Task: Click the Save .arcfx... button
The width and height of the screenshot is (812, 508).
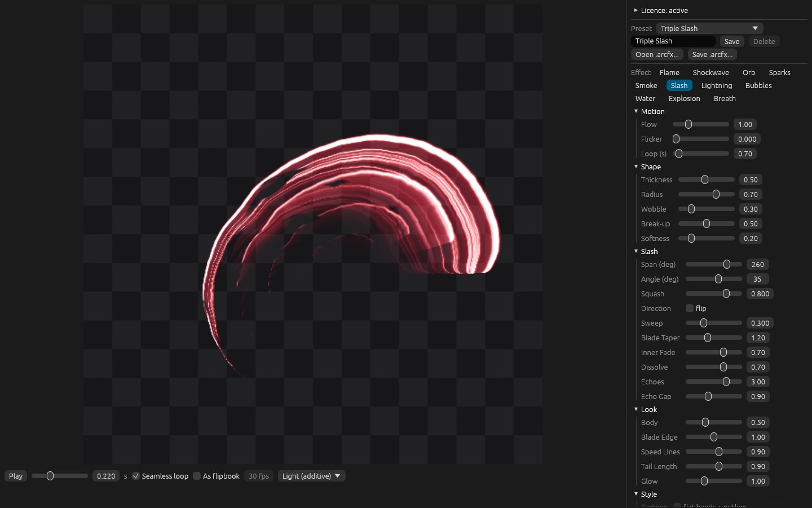Action: [712, 54]
